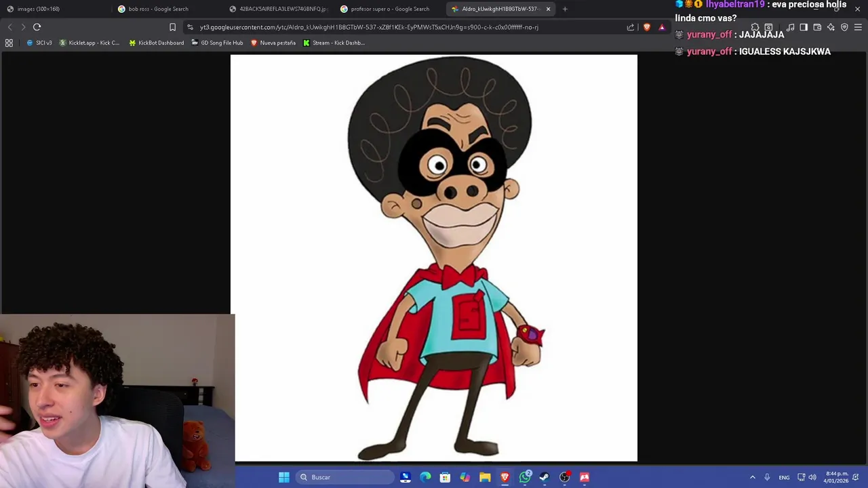Open Microsoft Store from the taskbar
Viewport: 868px width, 488px height.
click(x=445, y=477)
